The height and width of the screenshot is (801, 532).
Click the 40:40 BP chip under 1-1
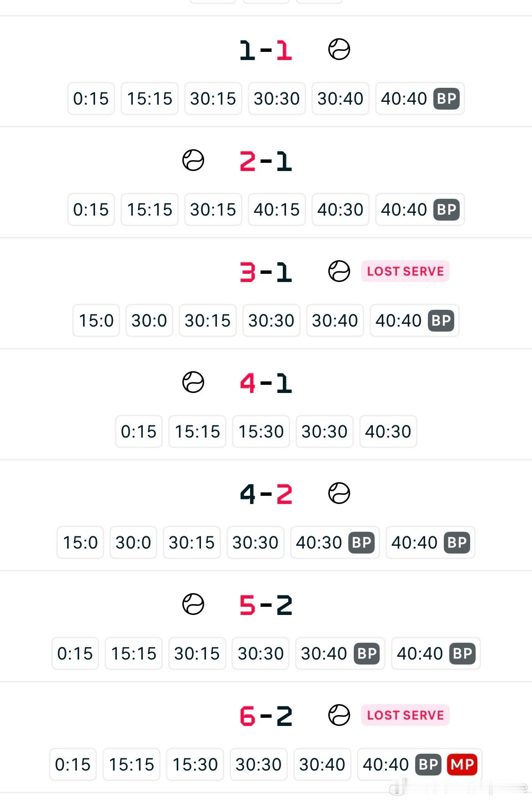coord(420,98)
